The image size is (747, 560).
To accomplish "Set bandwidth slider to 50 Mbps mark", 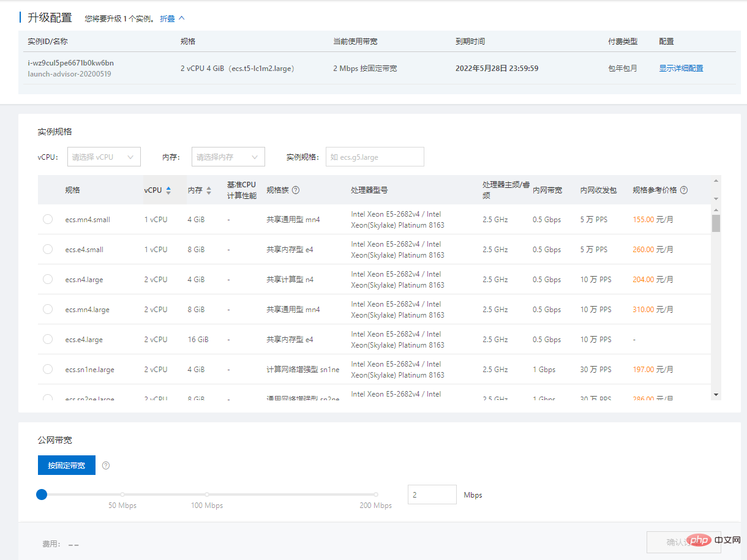I will coord(122,494).
